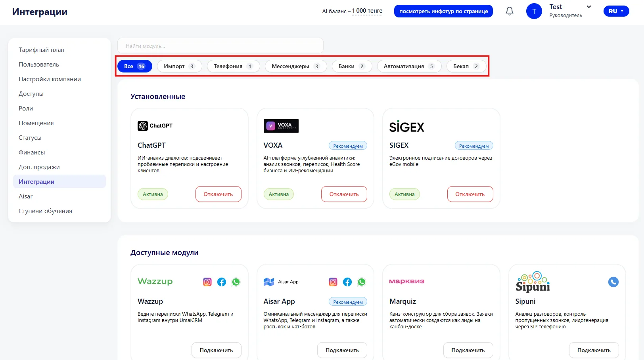The width and height of the screenshot is (644, 360).
Task: Open Тарифный план in sidebar
Action: tap(59, 50)
